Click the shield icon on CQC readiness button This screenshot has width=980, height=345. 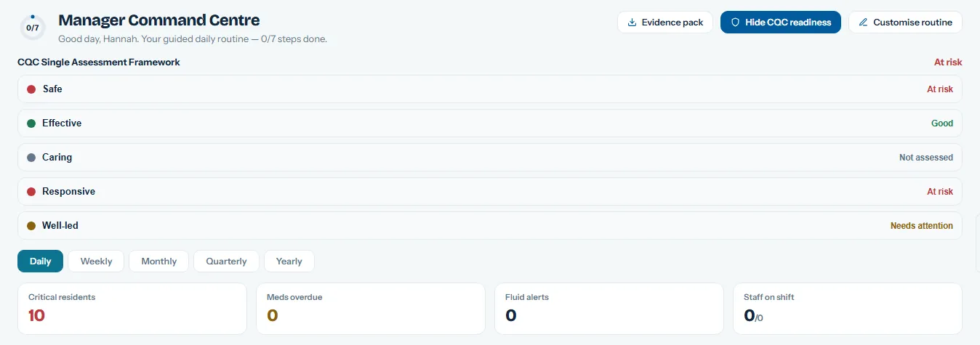pyautogui.click(x=735, y=23)
